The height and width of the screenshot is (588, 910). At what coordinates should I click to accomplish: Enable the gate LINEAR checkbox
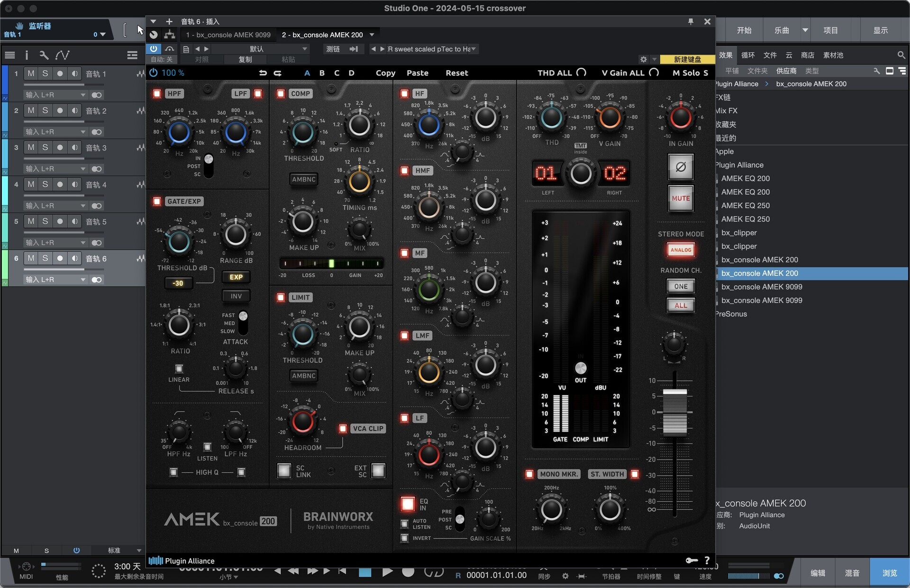(179, 369)
